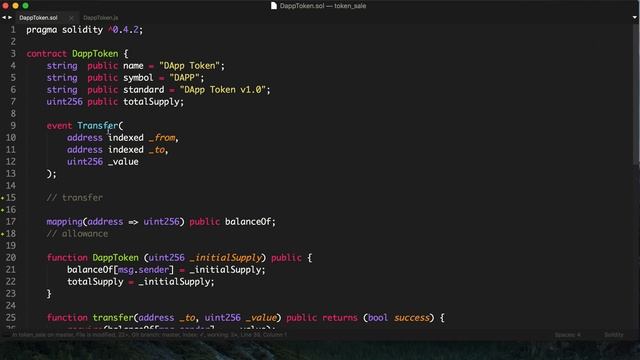
Task: Click the Git status text in status bar
Action: point(149,335)
